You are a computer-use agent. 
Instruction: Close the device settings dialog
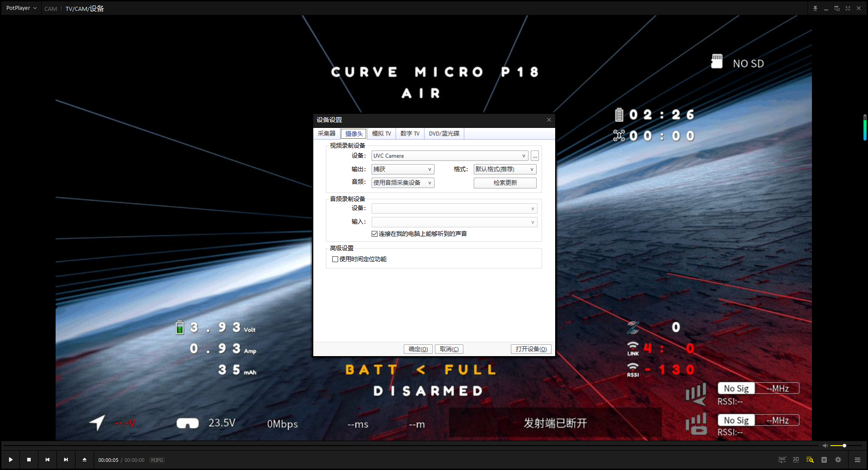(549, 120)
